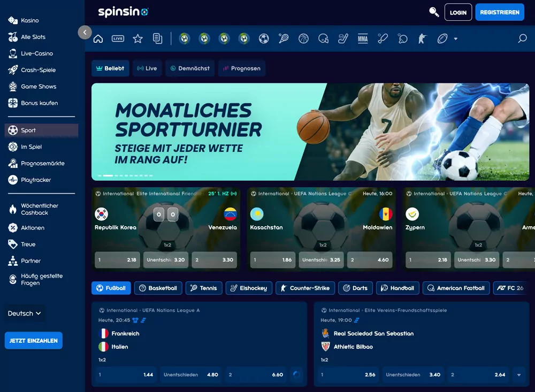
Task: Open sportsbook search magnifier in toolbar
Action: pos(522,39)
